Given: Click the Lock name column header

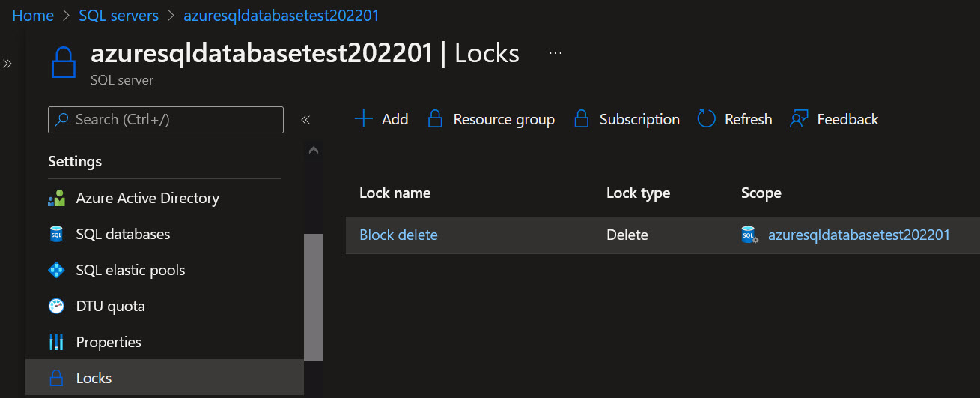Looking at the screenshot, I should click(395, 193).
